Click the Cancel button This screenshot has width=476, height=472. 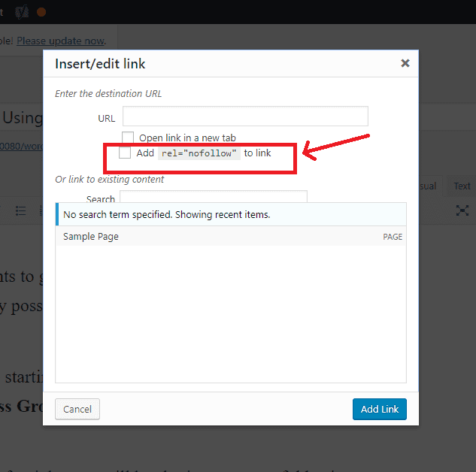point(77,409)
